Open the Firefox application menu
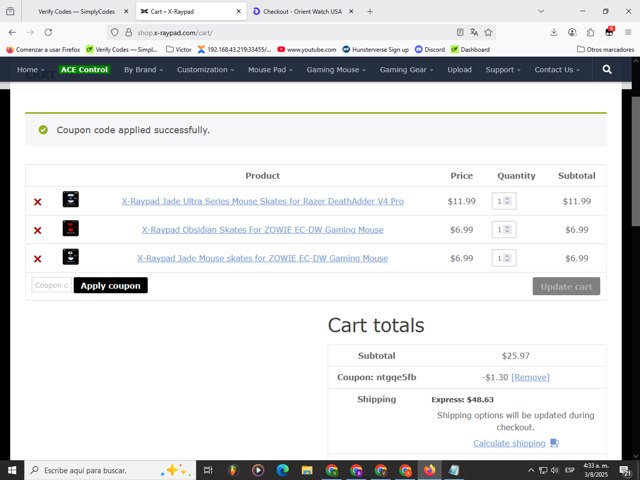The height and width of the screenshot is (480, 640). point(628,32)
